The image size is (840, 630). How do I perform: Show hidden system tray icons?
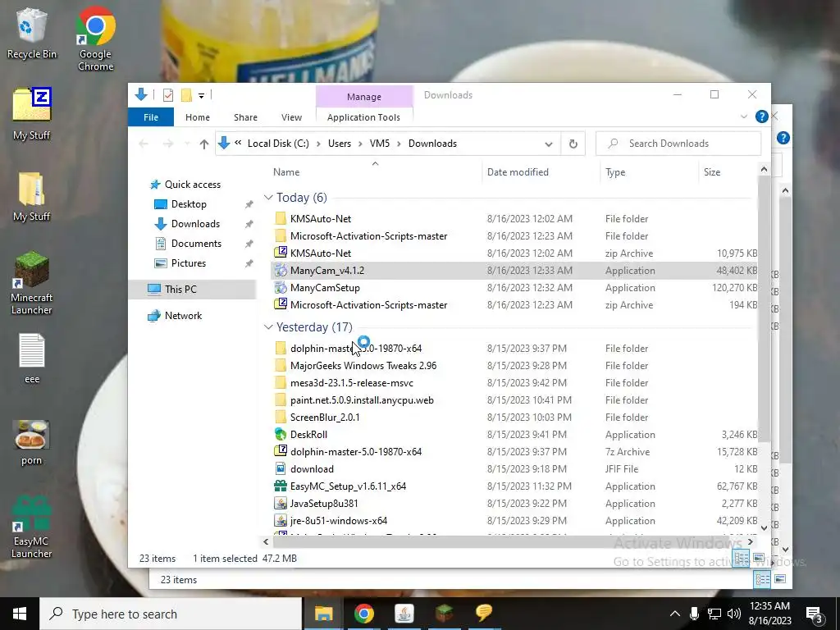pos(675,614)
